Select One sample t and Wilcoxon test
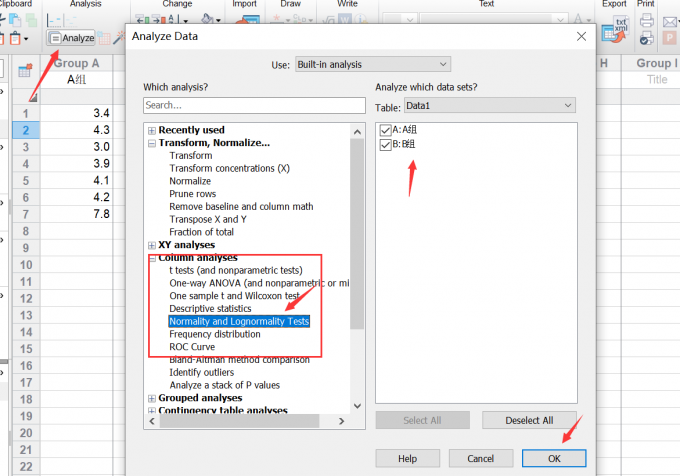Screen dimensions: 680x476 coord(235,296)
